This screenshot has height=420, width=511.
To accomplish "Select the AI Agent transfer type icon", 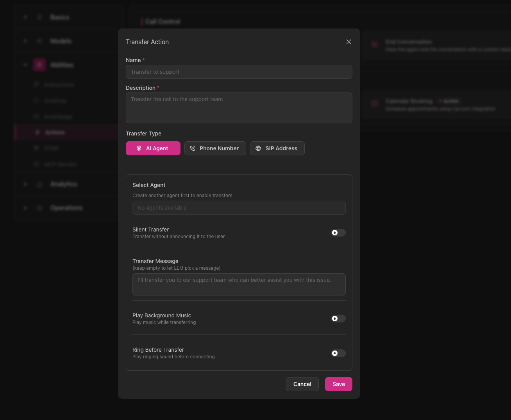I will pos(139,148).
